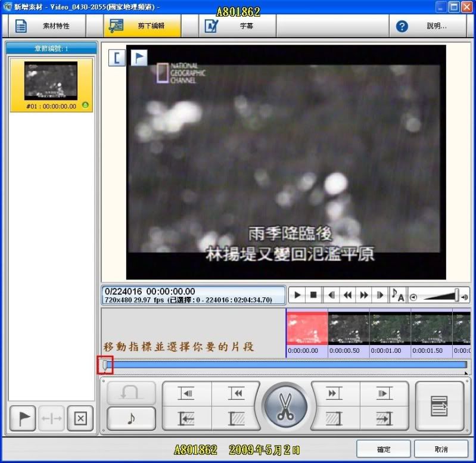Click the split chapter button under chapter list
This screenshot has height=463, width=476.
52,418
